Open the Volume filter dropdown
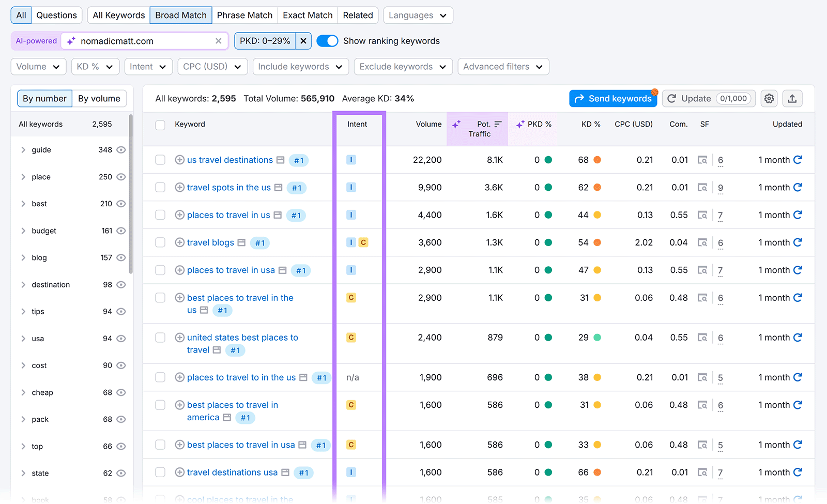 [38, 66]
